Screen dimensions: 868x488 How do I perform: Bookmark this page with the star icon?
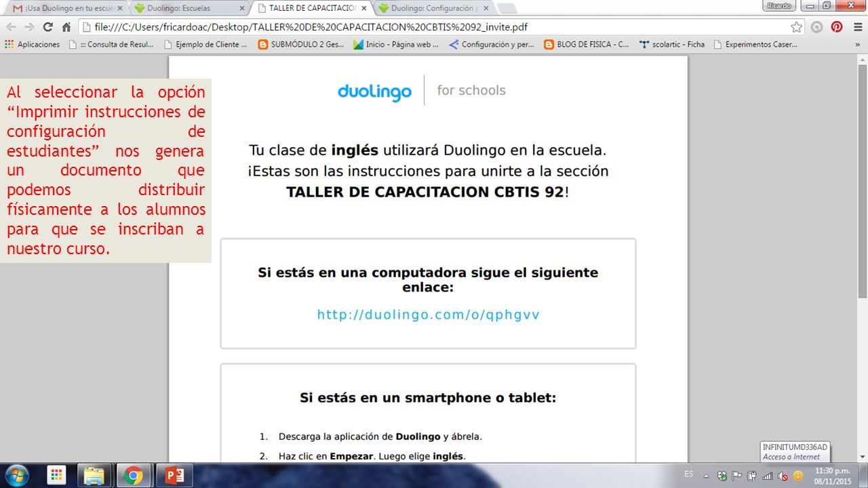pyautogui.click(x=797, y=27)
